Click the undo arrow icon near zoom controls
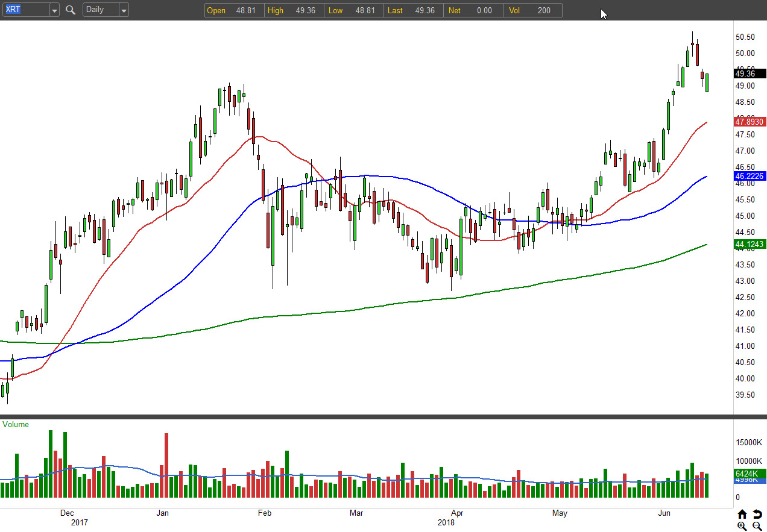 pyautogui.click(x=757, y=514)
